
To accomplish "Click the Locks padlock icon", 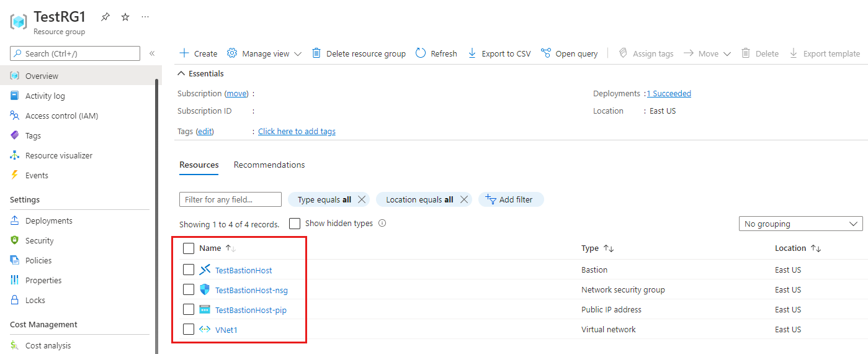I will [x=15, y=300].
